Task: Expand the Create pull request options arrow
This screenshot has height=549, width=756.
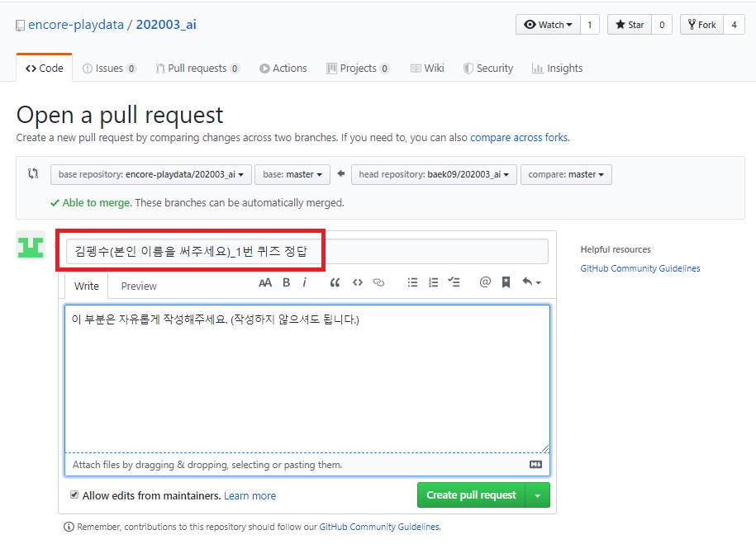Action: tap(538, 495)
